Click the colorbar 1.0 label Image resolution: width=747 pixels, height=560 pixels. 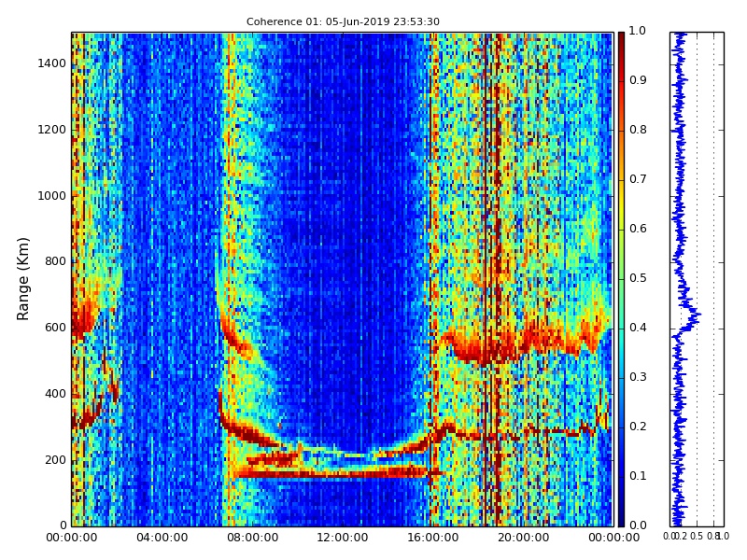tap(638, 31)
